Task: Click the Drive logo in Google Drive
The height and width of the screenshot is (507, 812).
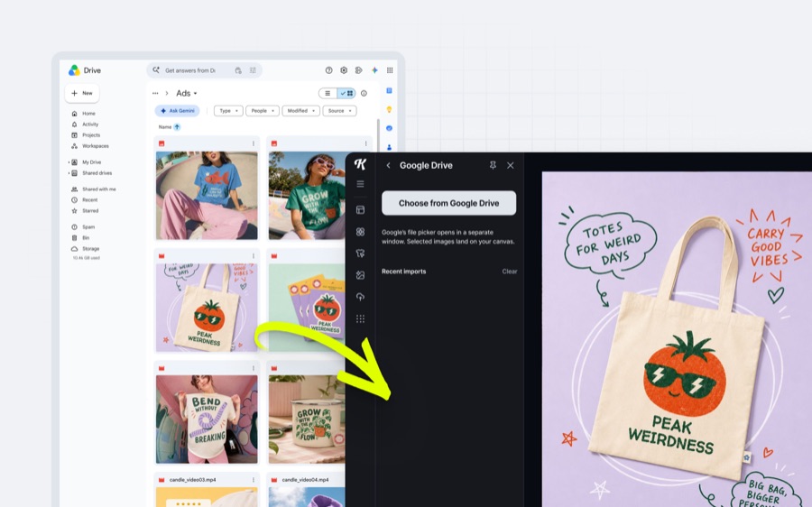Action: click(75, 69)
